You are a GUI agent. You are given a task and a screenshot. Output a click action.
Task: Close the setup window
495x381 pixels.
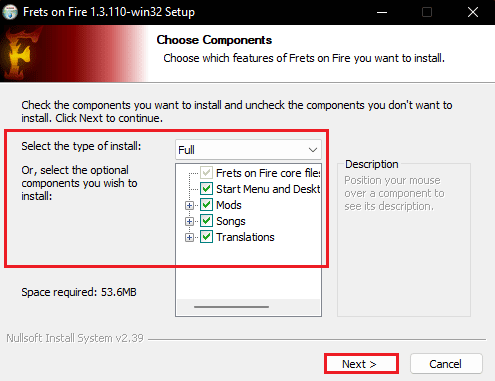[473, 12]
